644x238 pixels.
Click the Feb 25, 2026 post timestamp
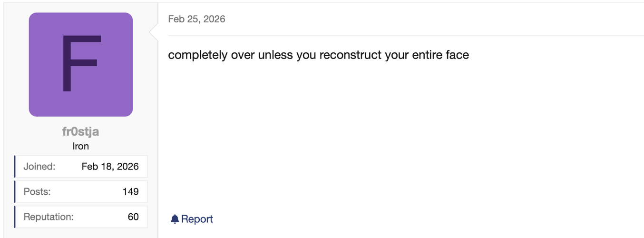tap(196, 19)
